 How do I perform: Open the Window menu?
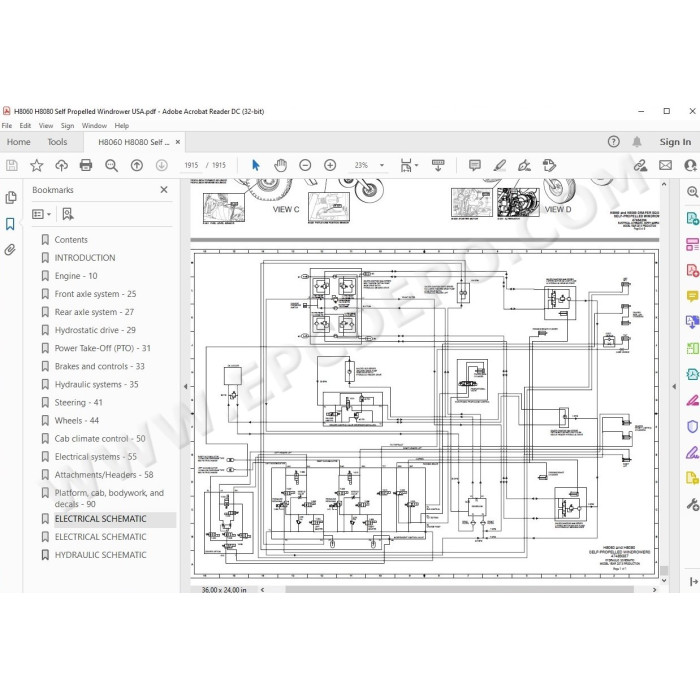[x=94, y=126]
